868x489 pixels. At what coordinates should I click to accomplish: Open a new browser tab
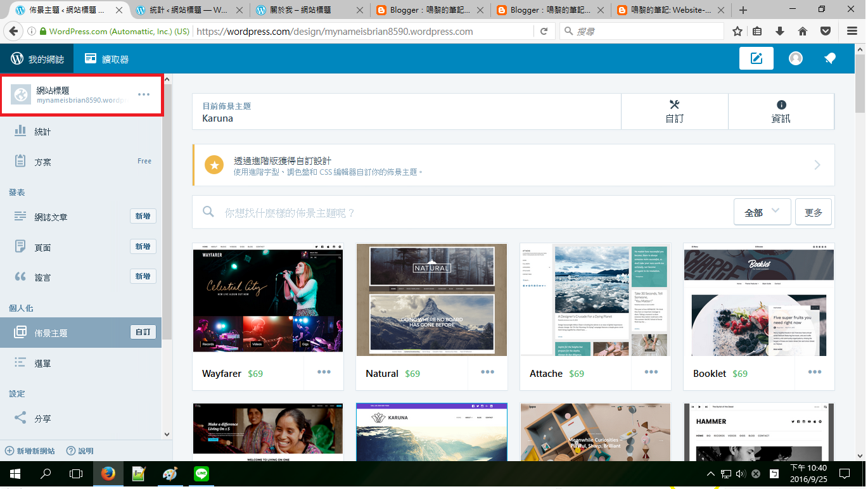(x=743, y=10)
